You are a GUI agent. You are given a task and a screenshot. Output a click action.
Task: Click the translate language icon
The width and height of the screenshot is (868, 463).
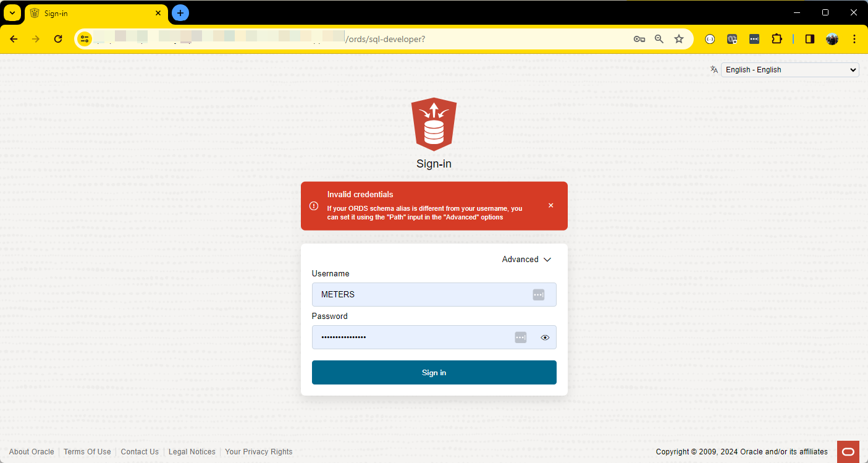coord(714,70)
